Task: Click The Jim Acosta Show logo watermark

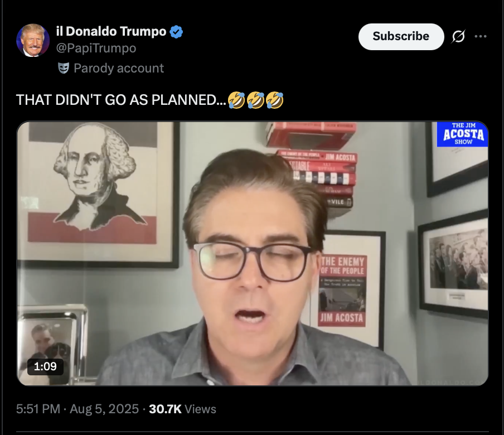Action: pyautogui.click(x=463, y=134)
